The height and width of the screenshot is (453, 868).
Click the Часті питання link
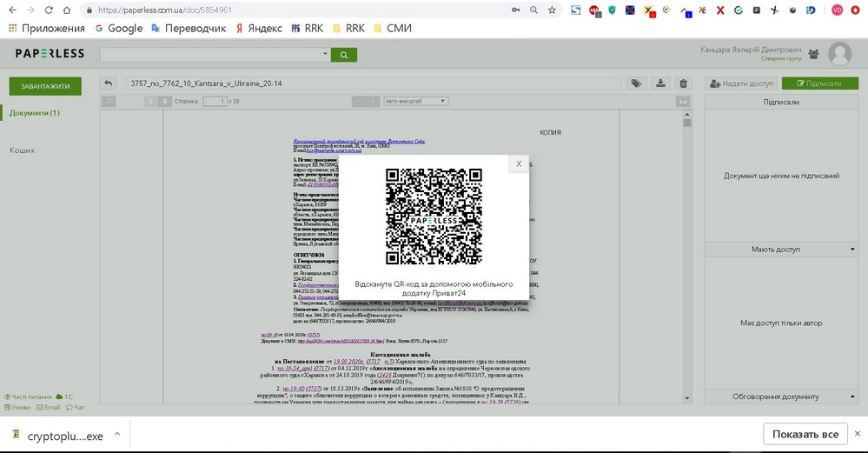pos(28,396)
